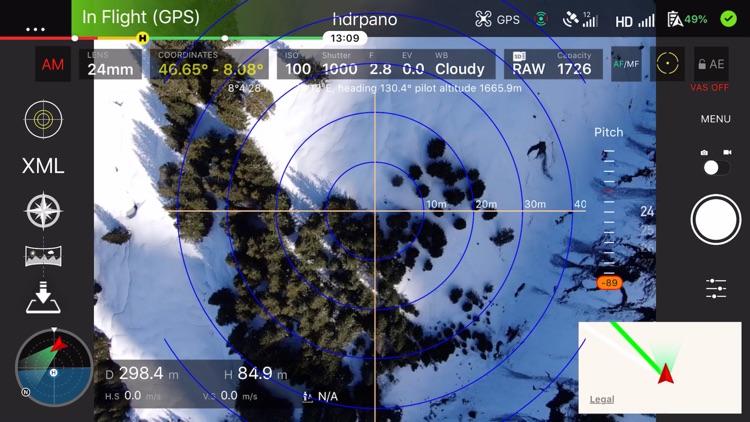The image size is (750, 422).
Task: Tap the AM exposure mode button
Action: (53, 64)
